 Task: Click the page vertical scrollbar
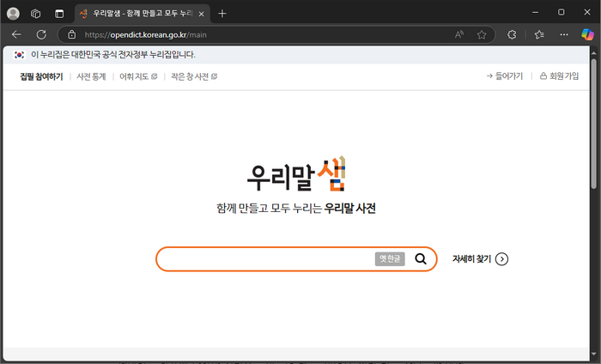596,120
